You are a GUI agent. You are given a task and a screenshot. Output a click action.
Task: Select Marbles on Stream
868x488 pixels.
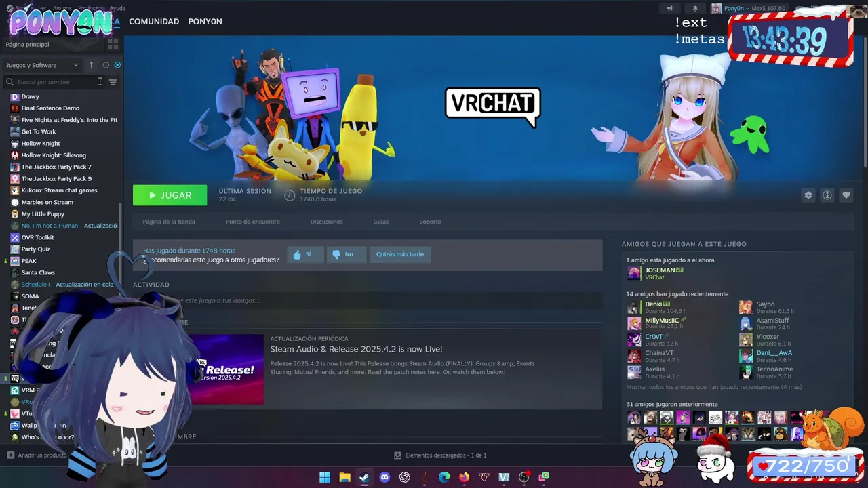pos(47,202)
